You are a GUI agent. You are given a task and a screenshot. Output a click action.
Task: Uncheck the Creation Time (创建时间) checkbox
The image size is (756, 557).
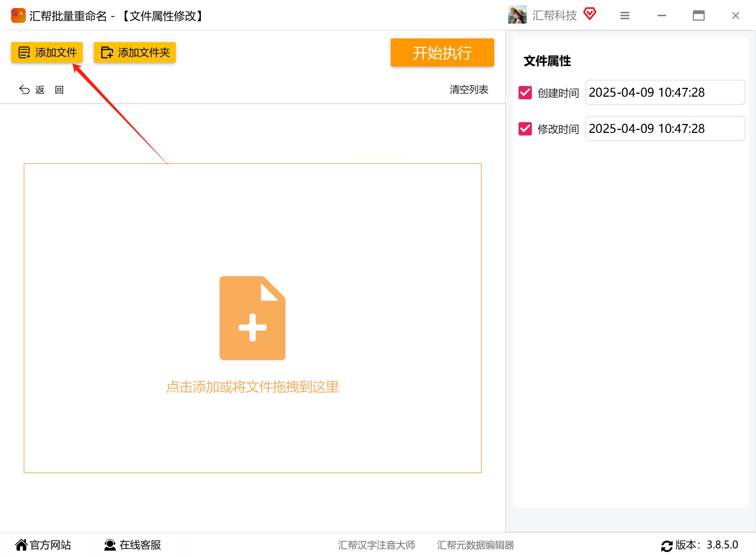[525, 93]
